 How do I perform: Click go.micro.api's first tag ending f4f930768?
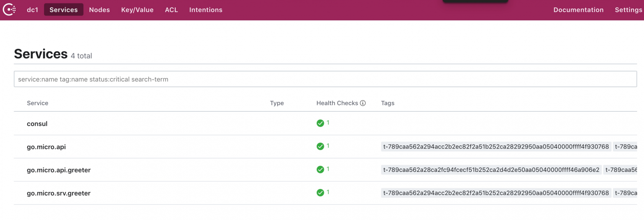pos(496,147)
